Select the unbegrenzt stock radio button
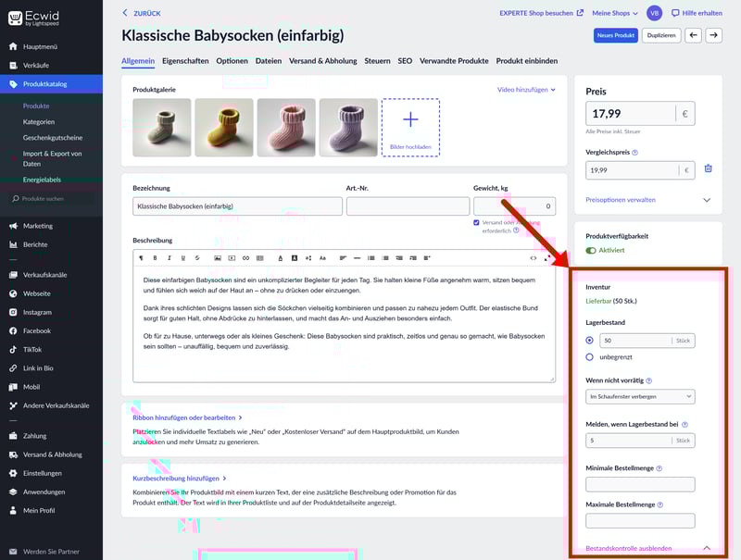This screenshot has width=741, height=560. (x=590, y=356)
